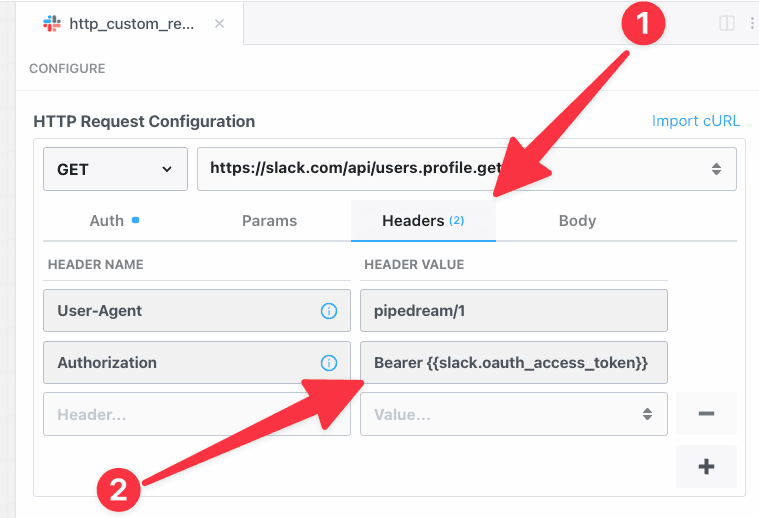The width and height of the screenshot is (759, 518).
Task: Expand the Value... field selector arrows
Action: 647,414
